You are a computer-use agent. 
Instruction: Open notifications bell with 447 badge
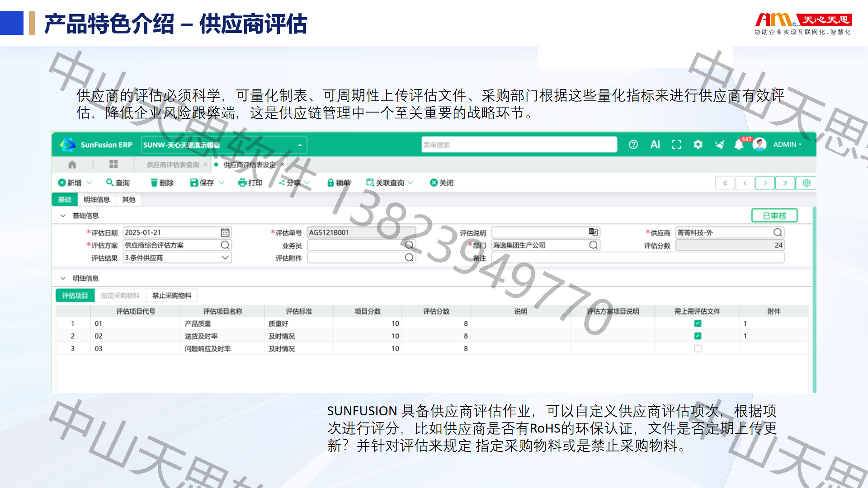pos(739,145)
